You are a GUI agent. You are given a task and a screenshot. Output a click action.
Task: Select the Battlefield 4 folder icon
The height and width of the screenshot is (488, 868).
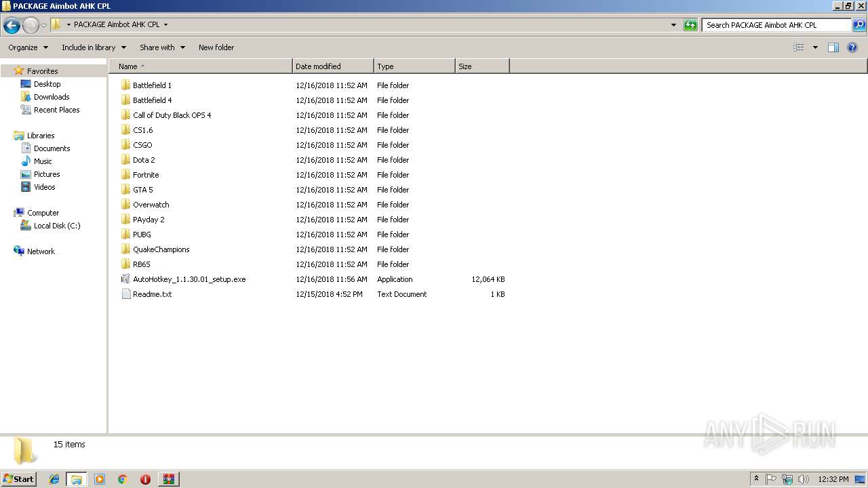(125, 100)
